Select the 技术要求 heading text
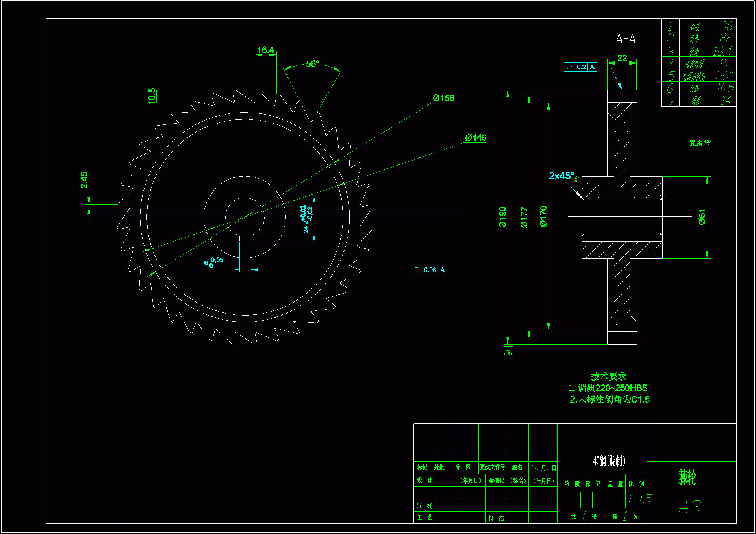 pos(608,377)
